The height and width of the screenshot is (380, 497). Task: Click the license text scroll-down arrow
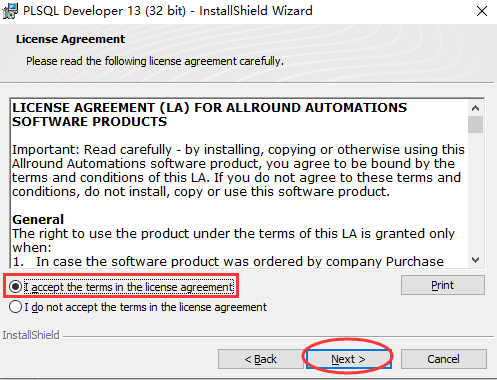476,260
